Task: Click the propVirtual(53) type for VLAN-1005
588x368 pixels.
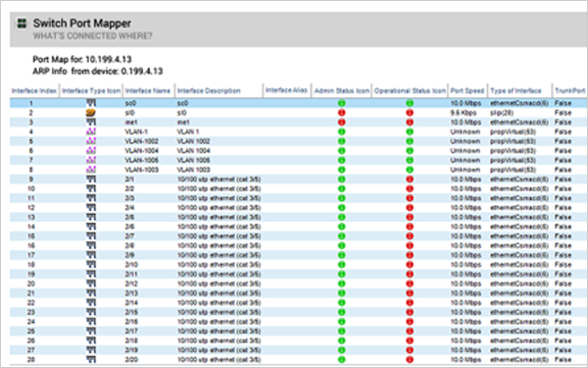Action: pos(513,160)
